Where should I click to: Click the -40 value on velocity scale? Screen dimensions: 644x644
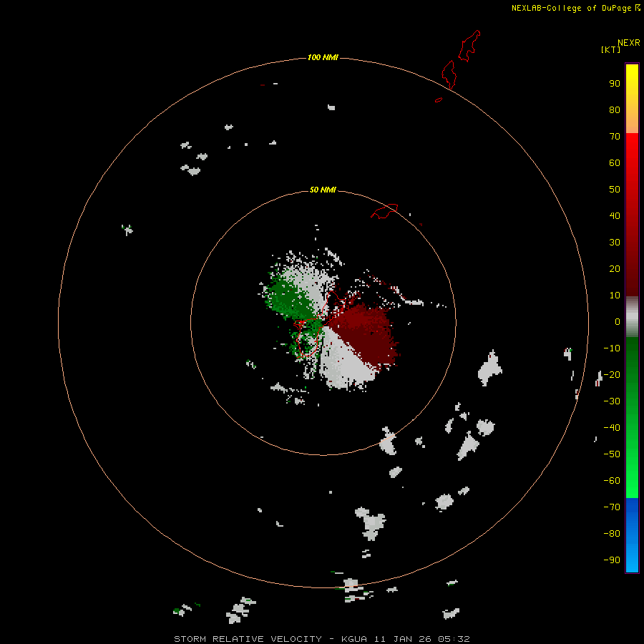tap(612, 428)
